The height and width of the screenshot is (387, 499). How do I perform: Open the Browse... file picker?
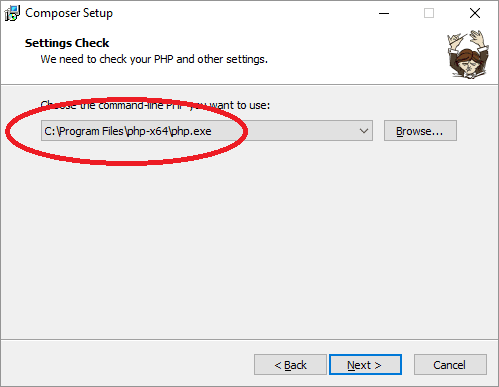tap(420, 131)
